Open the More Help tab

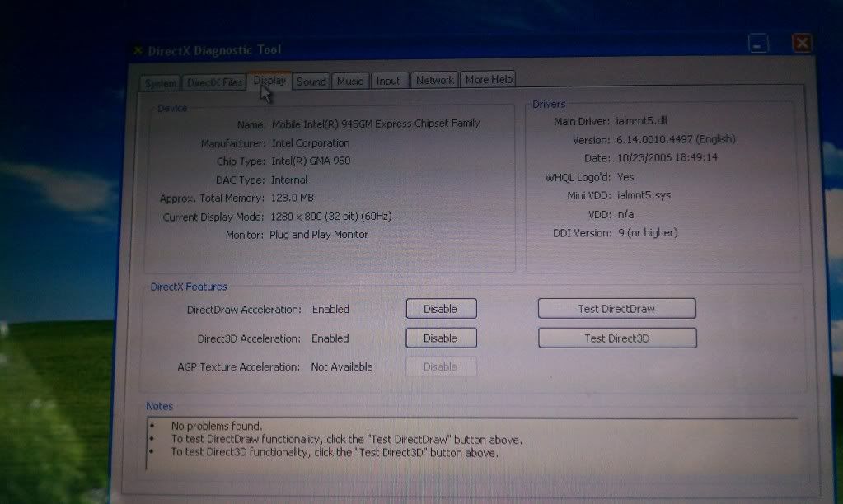(x=488, y=80)
